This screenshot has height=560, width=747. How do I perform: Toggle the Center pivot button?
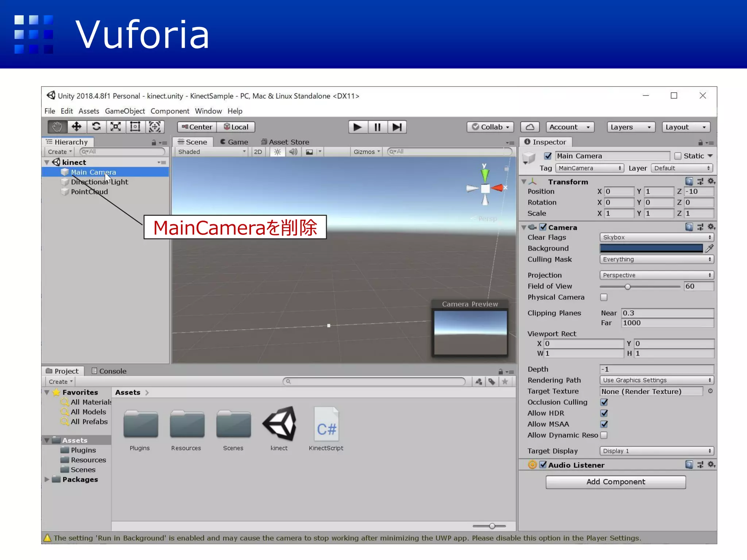pos(197,127)
